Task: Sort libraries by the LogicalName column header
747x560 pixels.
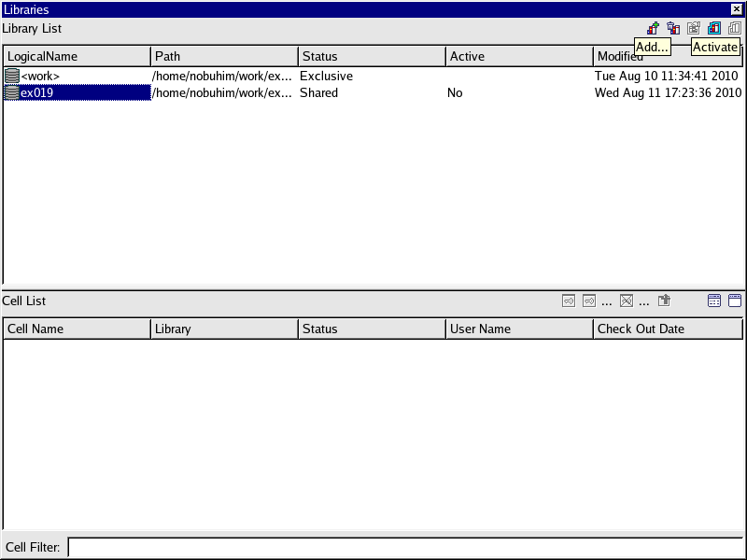Action: [77, 56]
